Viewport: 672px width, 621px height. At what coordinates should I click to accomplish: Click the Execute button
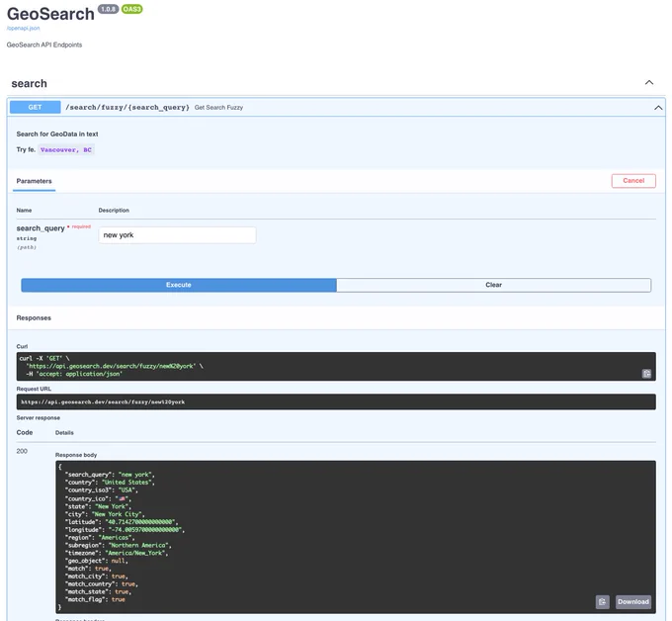click(179, 285)
